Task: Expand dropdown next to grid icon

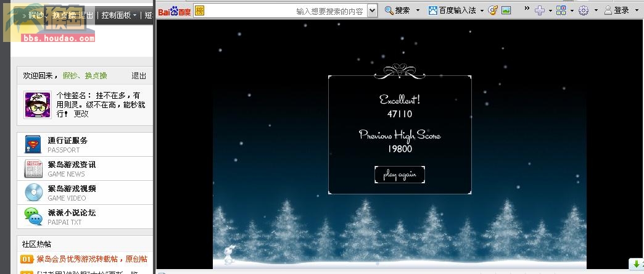Action: (x=572, y=10)
